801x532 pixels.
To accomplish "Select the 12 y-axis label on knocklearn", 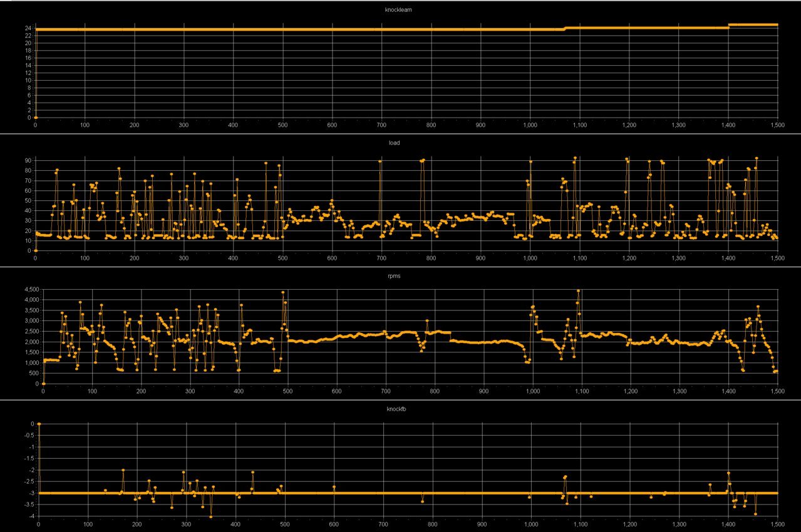I will pos(28,73).
